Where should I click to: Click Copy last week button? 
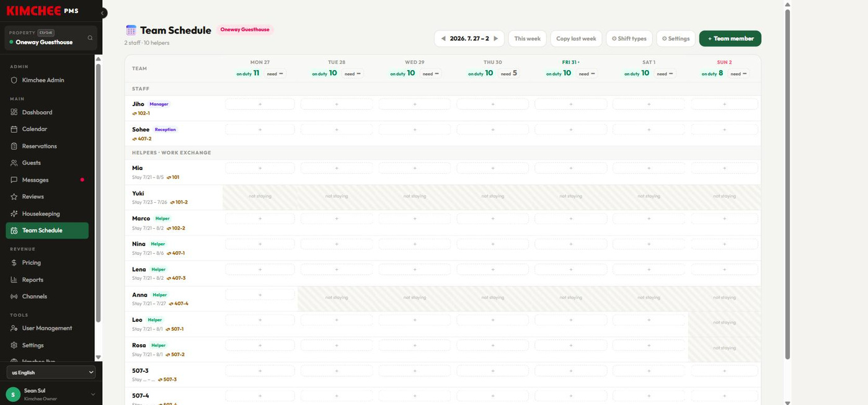point(576,38)
